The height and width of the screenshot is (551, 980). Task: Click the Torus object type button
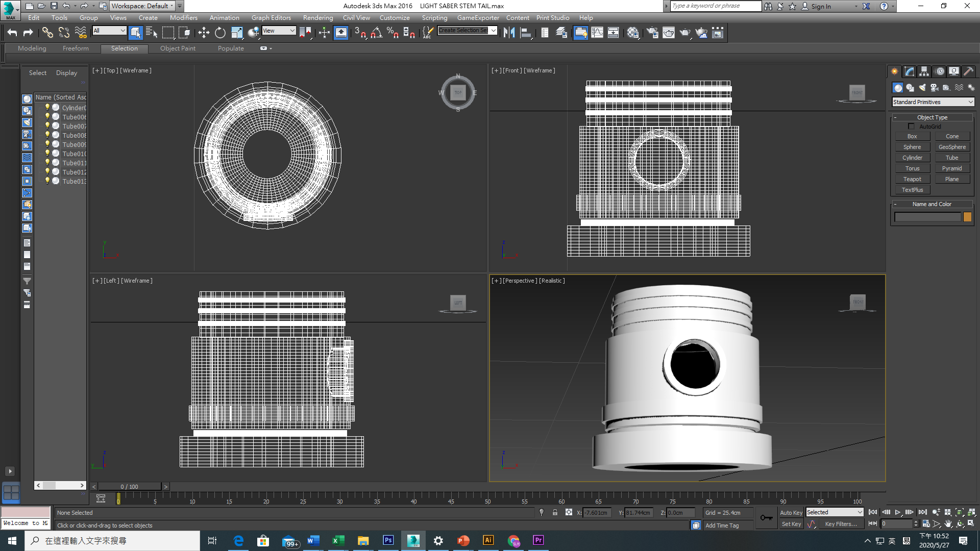tap(912, 168)
